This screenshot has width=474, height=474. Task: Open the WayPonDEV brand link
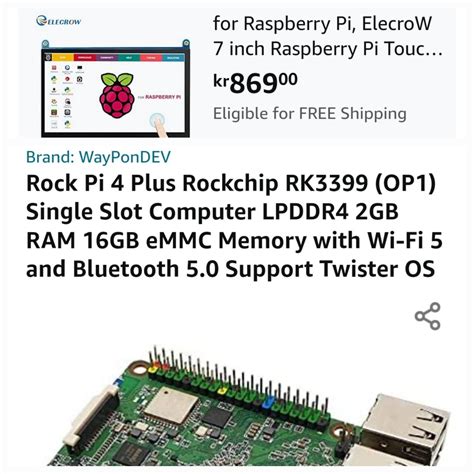point(98,157)
